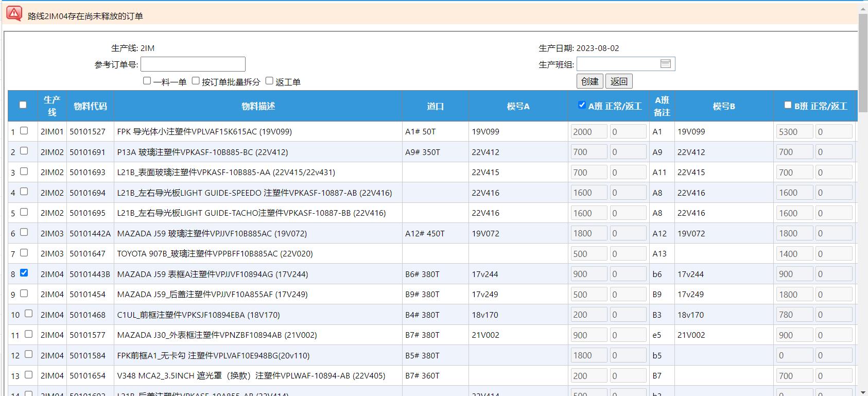Click A班备注 cell e5

(x=657, y=335)
